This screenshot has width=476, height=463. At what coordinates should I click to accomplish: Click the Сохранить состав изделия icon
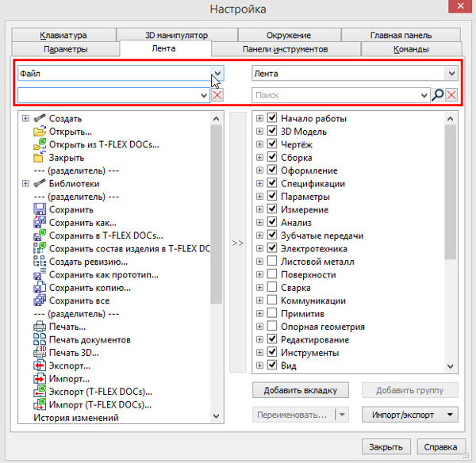click(x=40, y=248)
